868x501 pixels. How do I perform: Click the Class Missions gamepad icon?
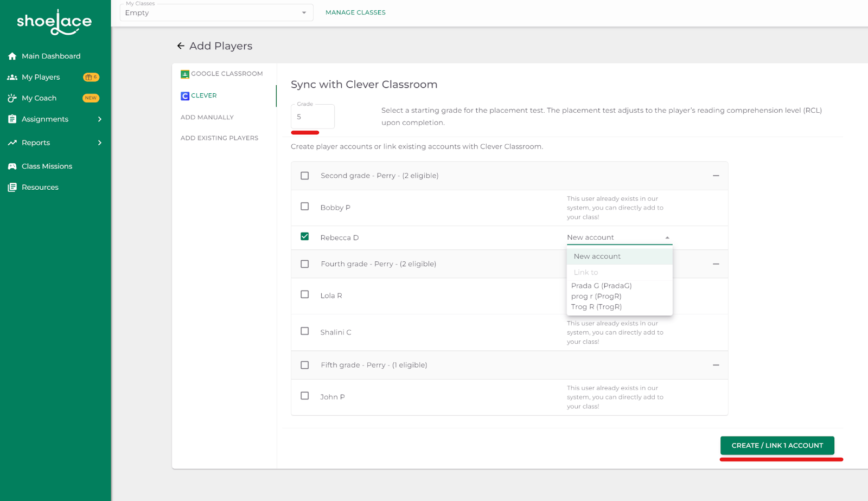pyautogui.click(x=12, y=166)
